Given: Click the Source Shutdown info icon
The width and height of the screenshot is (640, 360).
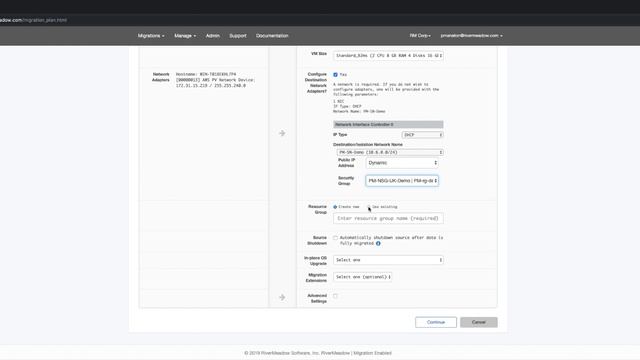Looking at the screenshot, I should click(378, 244).
